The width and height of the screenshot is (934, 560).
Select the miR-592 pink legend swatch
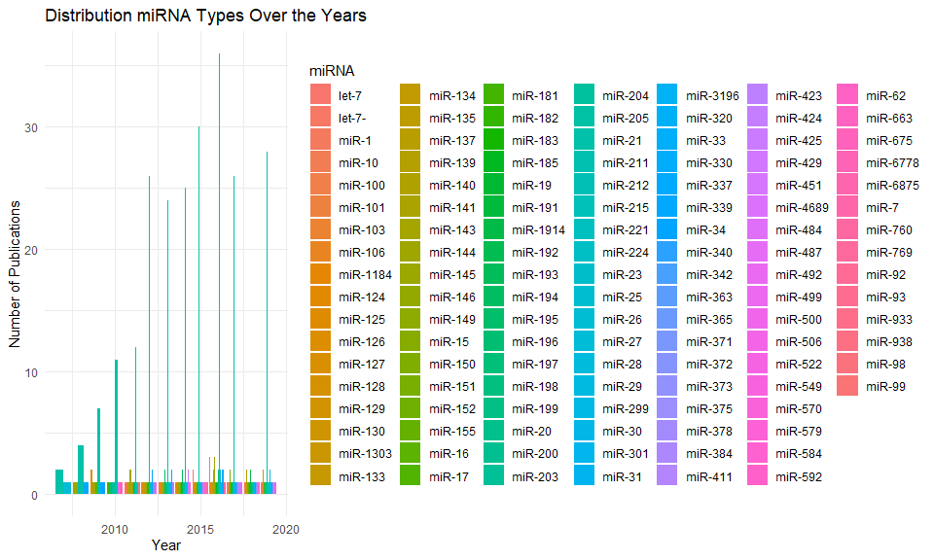click(760, 476)
